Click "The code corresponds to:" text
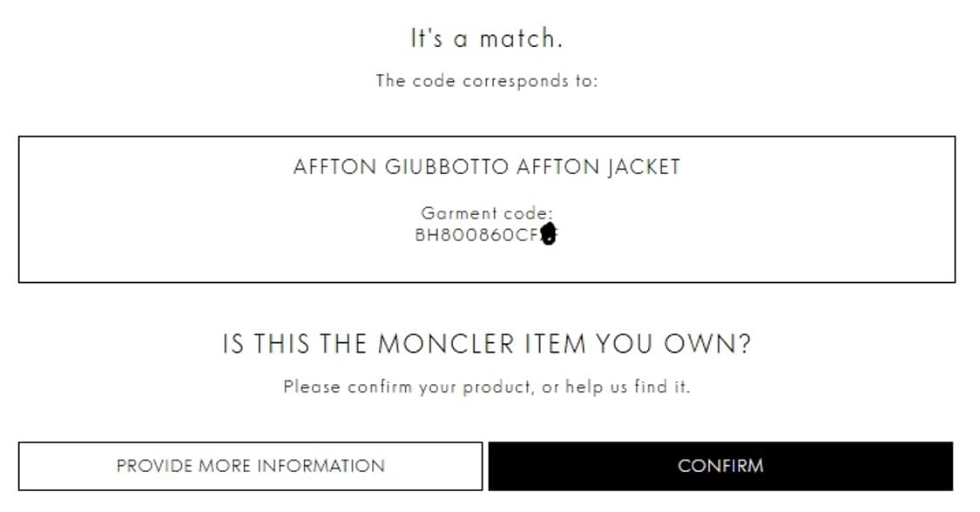 click(x=486, y=81)
